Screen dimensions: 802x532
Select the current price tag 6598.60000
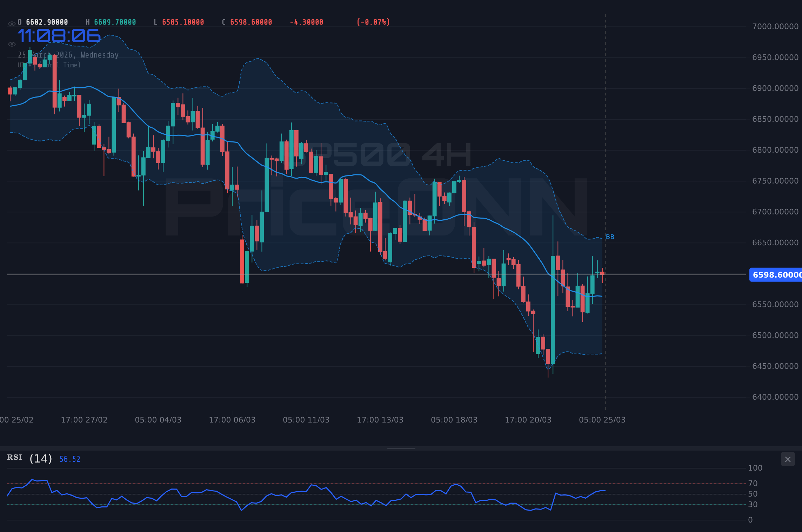coord(775,275)
